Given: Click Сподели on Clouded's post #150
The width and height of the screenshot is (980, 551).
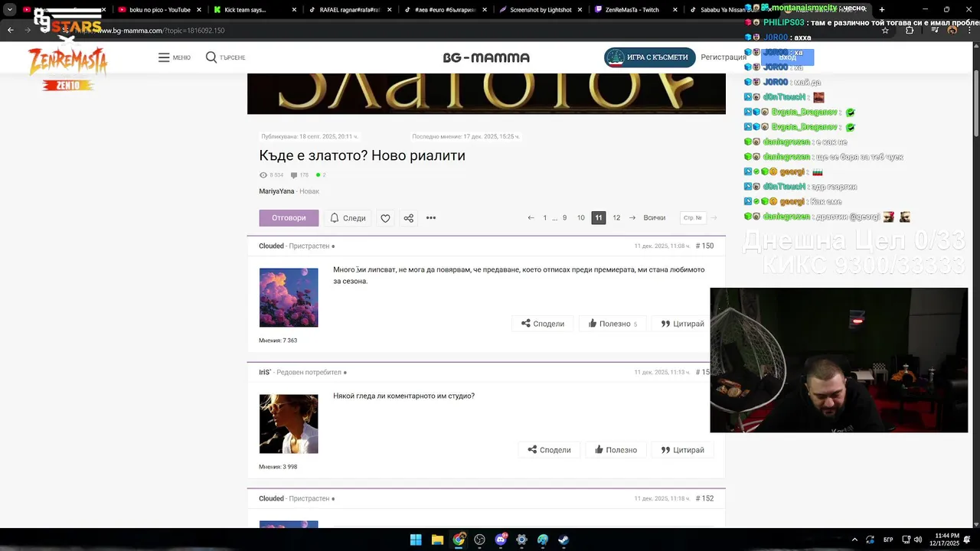Looking at the screenshot, I should pyautogui.click(x=543, y=324).
